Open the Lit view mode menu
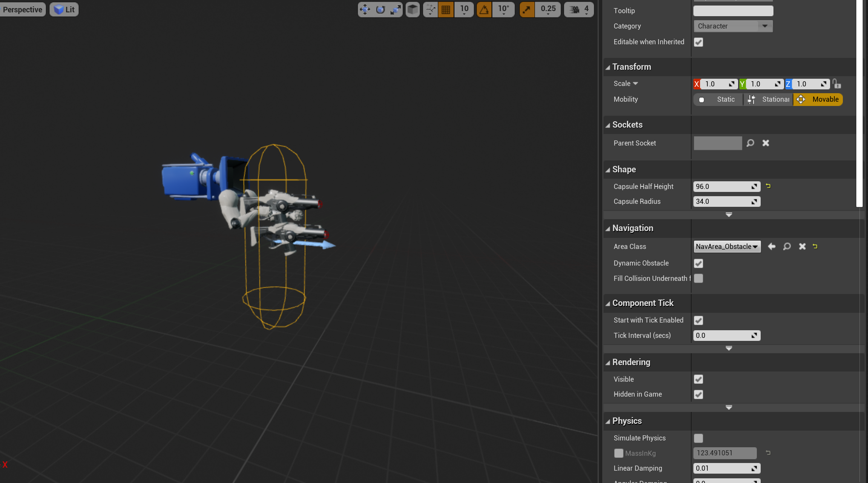Viewport: 868px width, 483px height. click(x=63, y=9)
